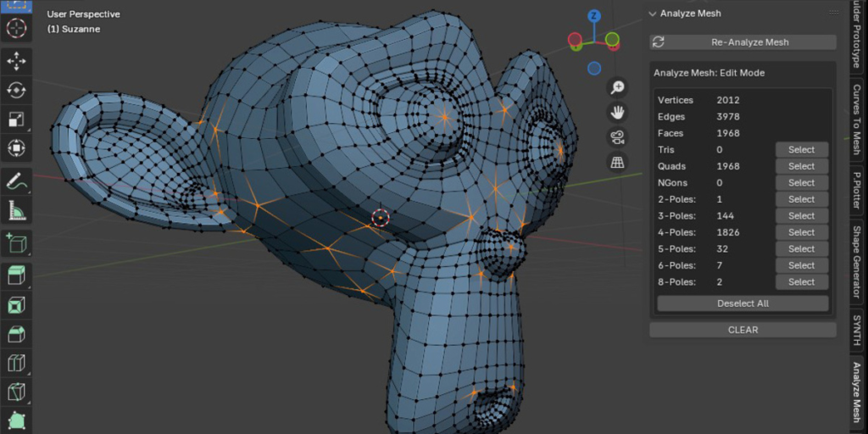This screenshot has width=868, height=434.
Task: Select the Knife tool
Action: click(16, 392)
